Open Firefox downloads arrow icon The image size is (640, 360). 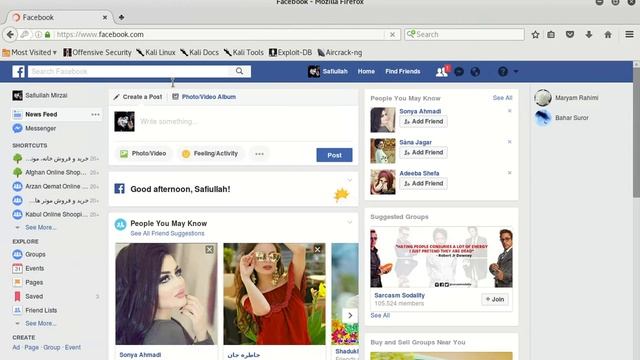(x=589, y=35)
